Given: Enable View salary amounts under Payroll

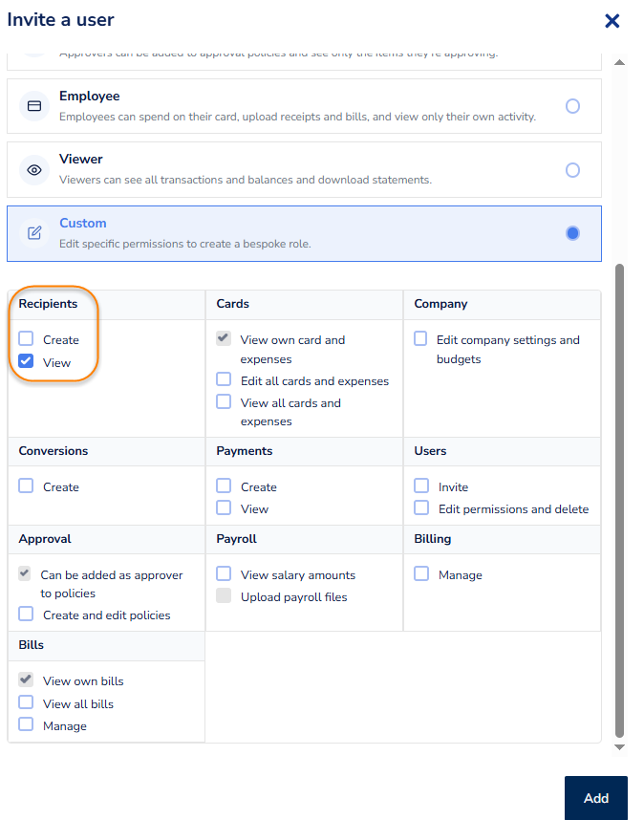Looking at the screenshot, I should (224, 574).
